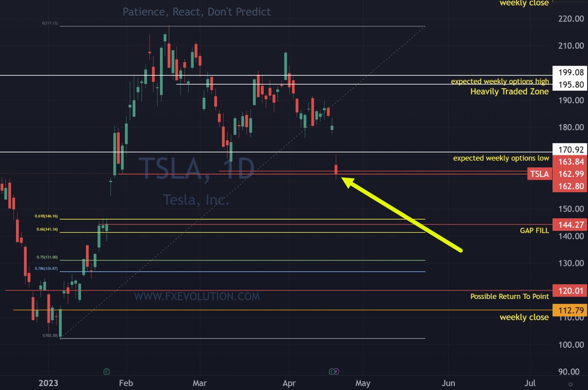Click the 150.00 price axis tick
588x390 pixels.
(x=571, y=209)
